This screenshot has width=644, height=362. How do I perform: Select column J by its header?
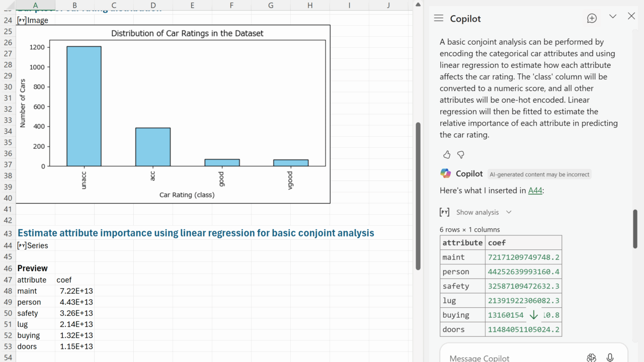coord(388,5)
